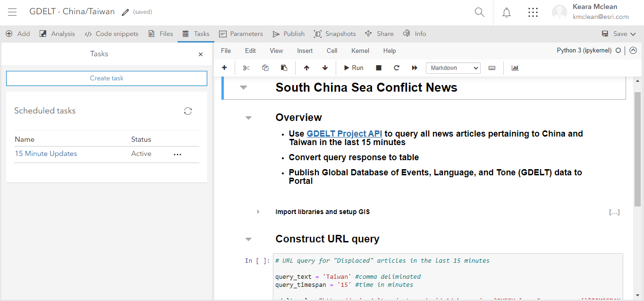Open the keyboard shortcuts palette
This screenshot has width=644, height=301.
pos(491,68)
